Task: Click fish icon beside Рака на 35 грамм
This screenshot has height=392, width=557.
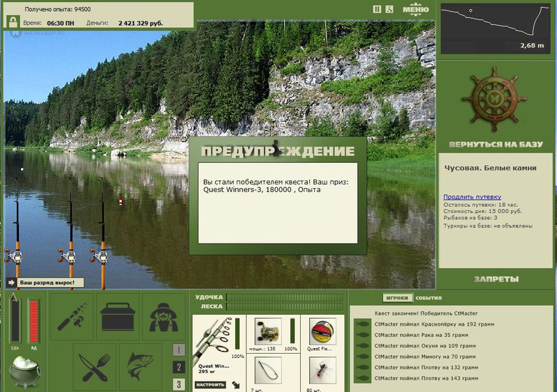Action: click(363, 335)
